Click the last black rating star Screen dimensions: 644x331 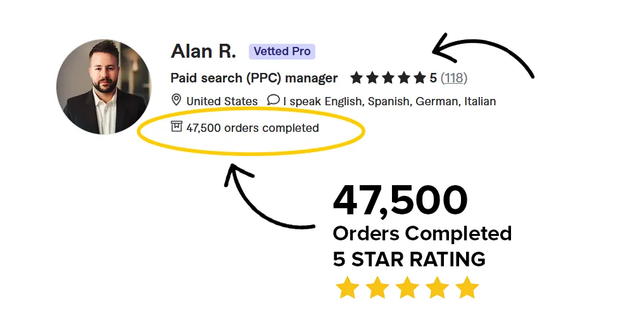[420, 78]
